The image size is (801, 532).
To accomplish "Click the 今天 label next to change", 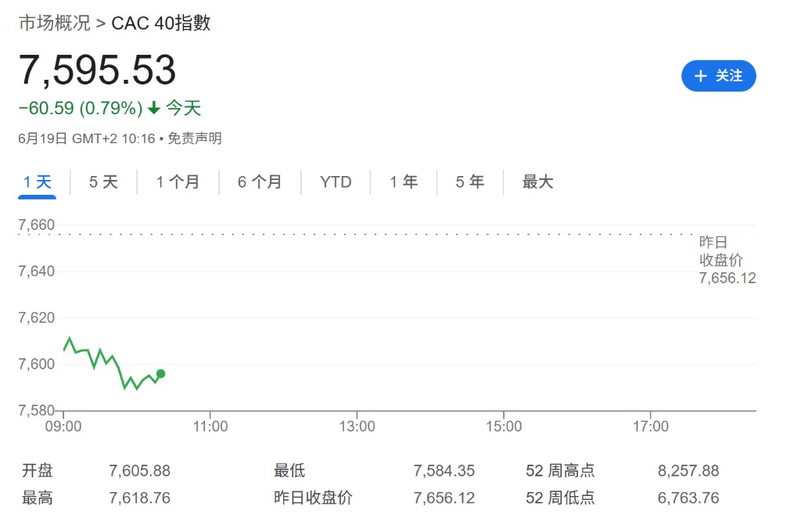I will [x=183, y=108].
